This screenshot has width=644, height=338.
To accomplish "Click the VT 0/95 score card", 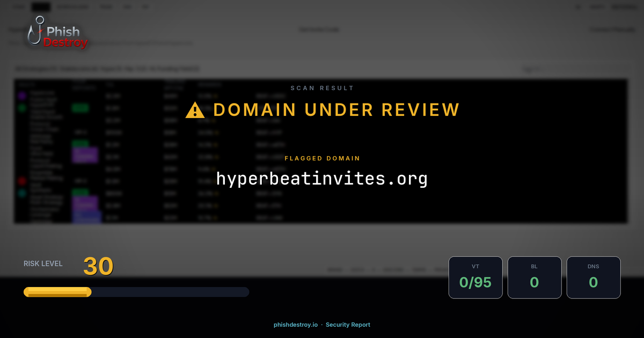I will click(x=475, y=277).
